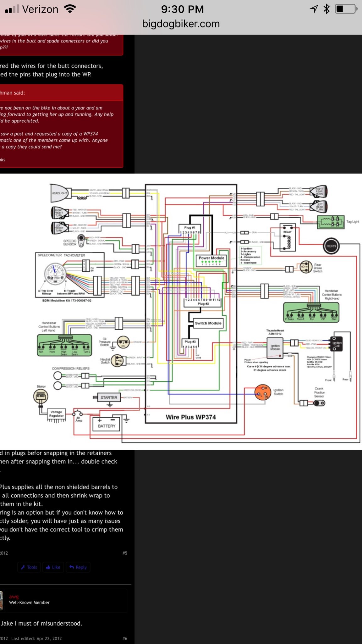The image size is (362, 644).
Task: Tap the Power Module block
Action: click(211, 261)
